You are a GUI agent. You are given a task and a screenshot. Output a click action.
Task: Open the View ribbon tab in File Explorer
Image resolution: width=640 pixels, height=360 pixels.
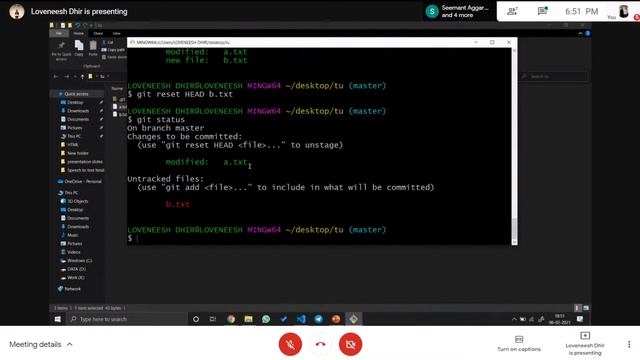[x=116, y=33]
